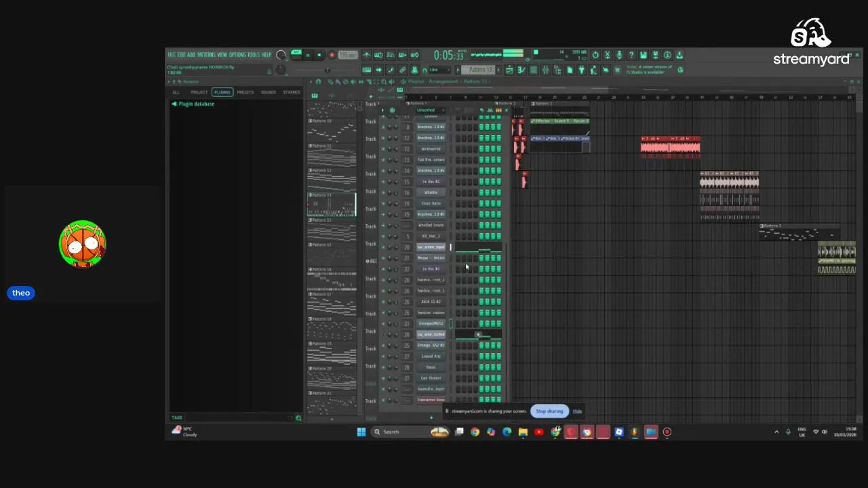Screen dimensions: 868x488
Task: Select the playlist slice tool
Action: pyautogui.click(x=369, y=81)
